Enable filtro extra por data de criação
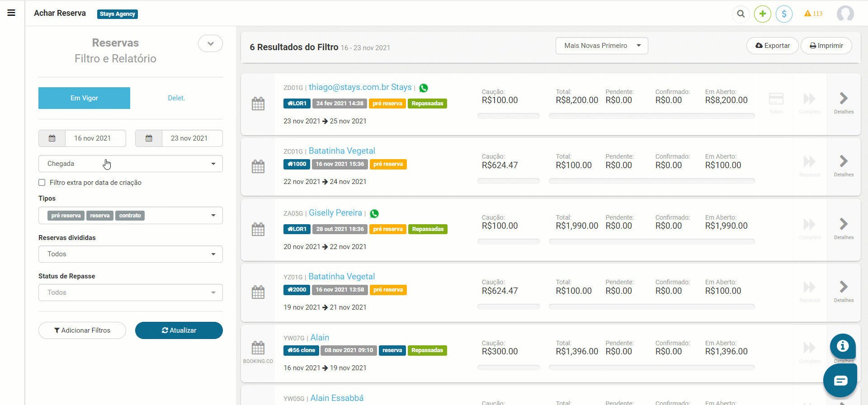Image resolution: width=868 pixels, height=405 pixels. [x=42, y=183]
